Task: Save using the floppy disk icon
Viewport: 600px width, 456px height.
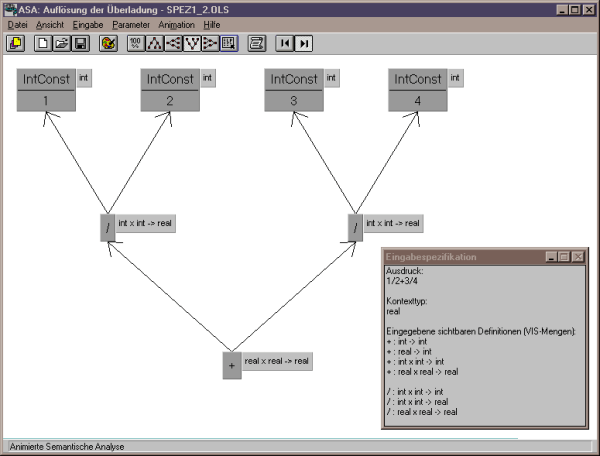Action: [x=80, y=43]
